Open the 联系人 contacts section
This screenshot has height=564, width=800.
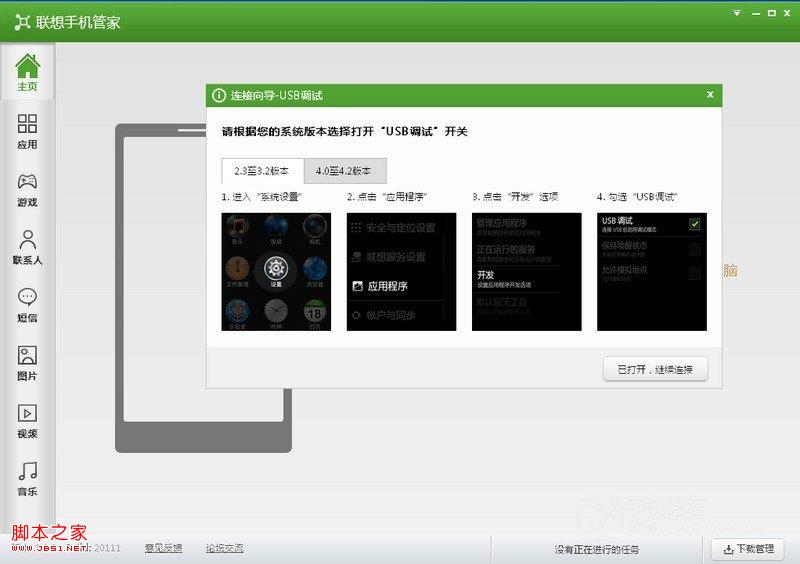27,247
